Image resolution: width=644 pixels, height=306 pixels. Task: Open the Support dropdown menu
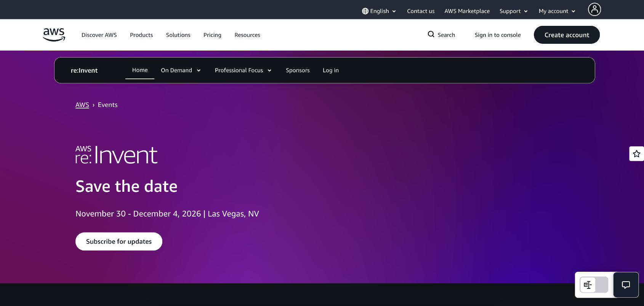tap(513, 11)
